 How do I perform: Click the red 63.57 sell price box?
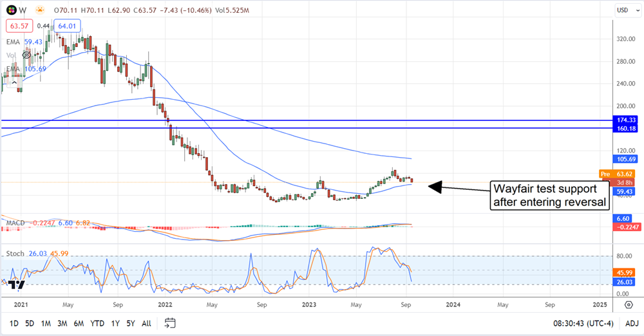tap(19, 26)
